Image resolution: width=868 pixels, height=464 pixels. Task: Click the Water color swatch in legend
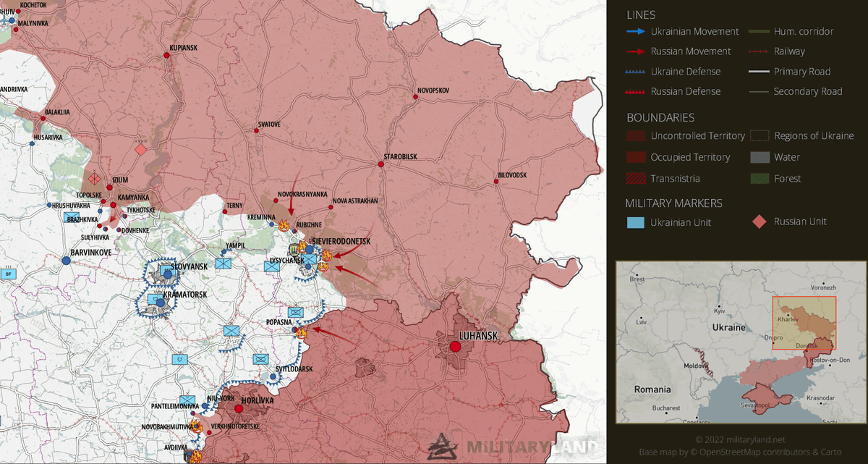click(759, 157)
